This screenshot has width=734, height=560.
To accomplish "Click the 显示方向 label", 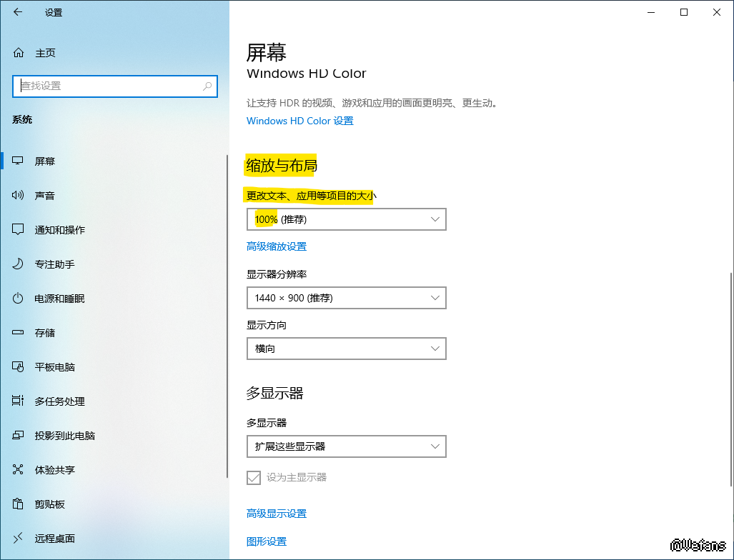I will point(267,325).
